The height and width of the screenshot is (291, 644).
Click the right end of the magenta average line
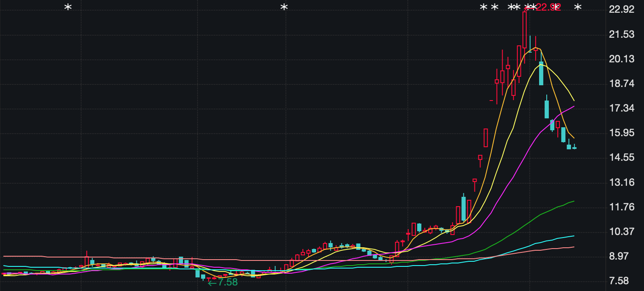coord(573,106)
